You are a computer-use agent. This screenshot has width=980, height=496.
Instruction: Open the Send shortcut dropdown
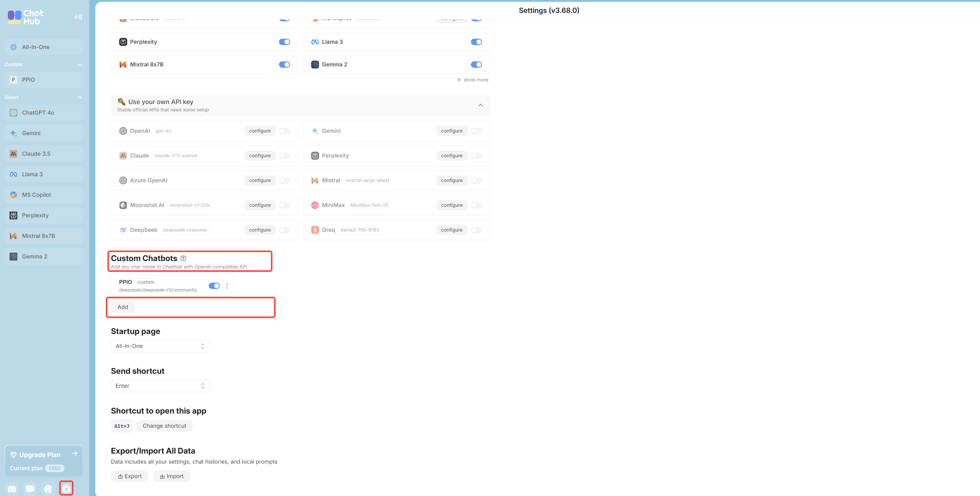click(160, 386)
